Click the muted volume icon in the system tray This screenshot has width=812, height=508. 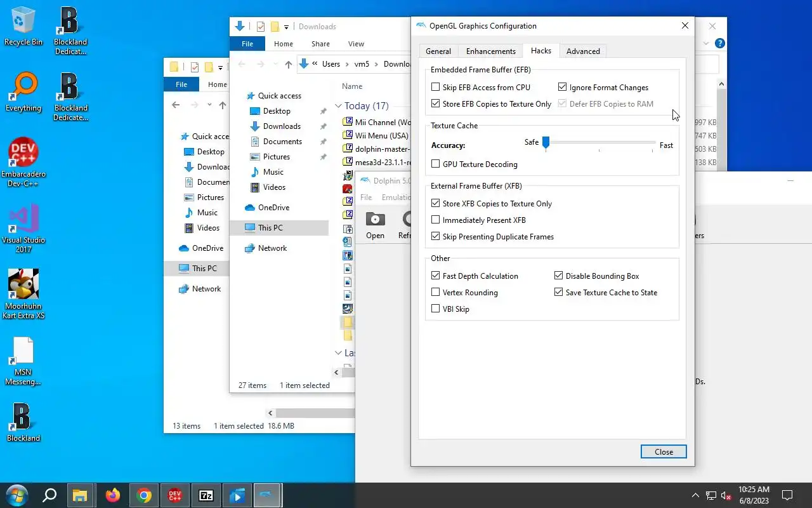pos(727,495)
